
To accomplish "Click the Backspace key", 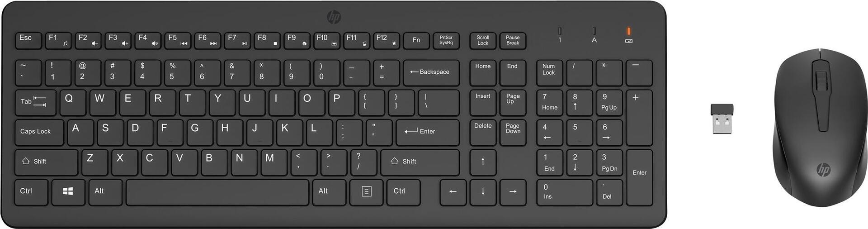I will click(x=431, y=73).
